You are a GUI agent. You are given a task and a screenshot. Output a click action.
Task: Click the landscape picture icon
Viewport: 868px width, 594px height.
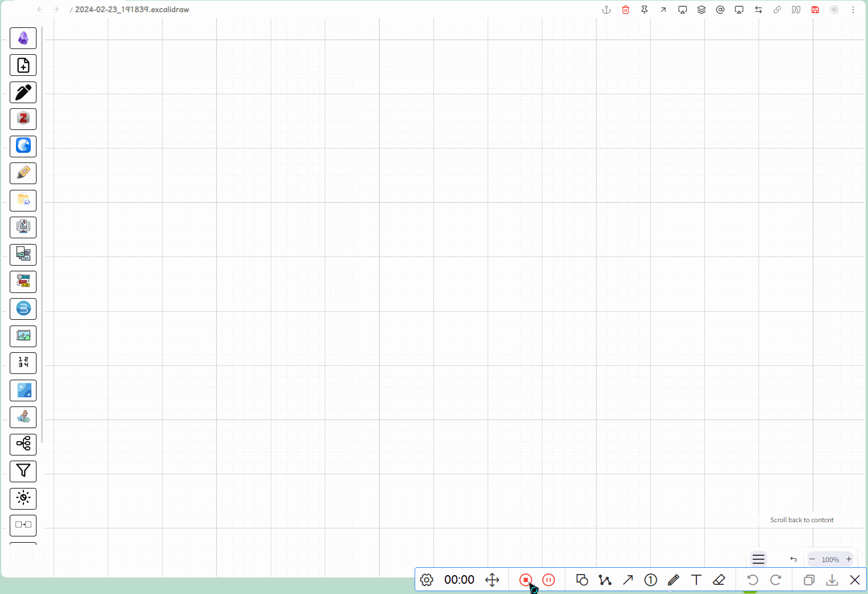[23, 336]
